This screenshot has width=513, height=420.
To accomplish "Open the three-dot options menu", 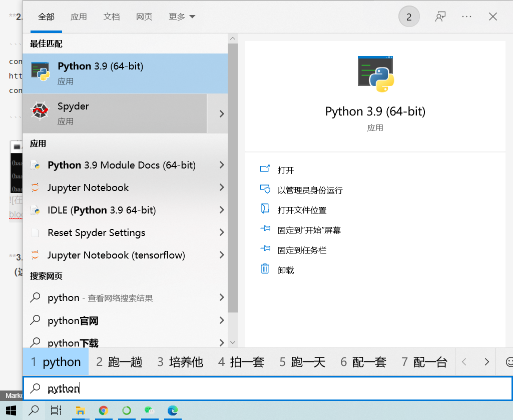I will [x=466, y=16].
